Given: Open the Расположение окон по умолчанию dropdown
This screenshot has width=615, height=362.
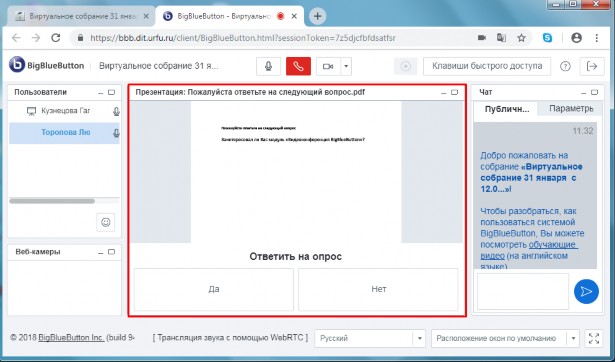Looking at the screenshot, I should (505, 338).
